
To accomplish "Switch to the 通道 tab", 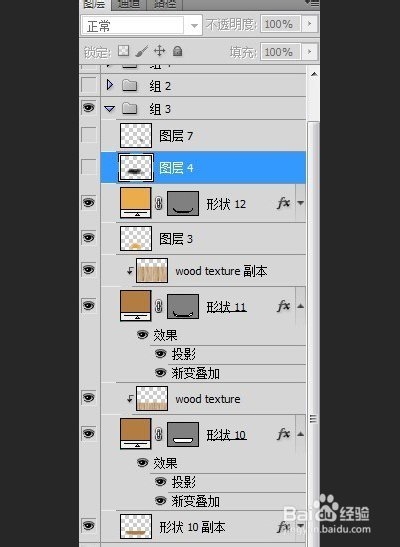I will pyautogui.click(x=129, y=4).
